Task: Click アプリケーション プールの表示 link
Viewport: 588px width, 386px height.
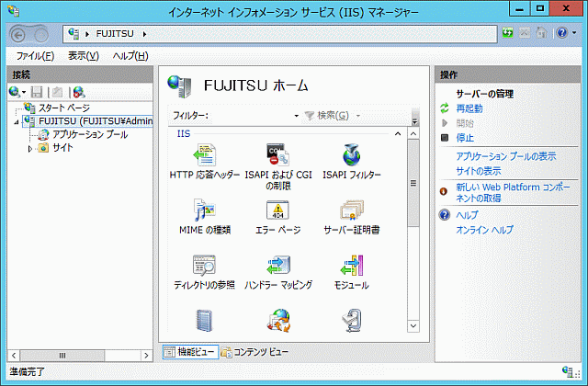Action: pos(506,156)
